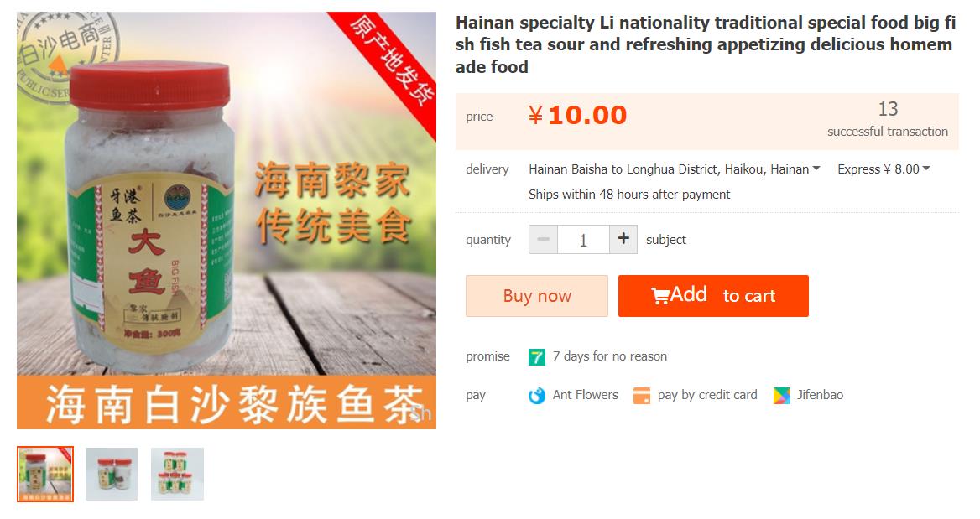
Task: Select the second product thumbnail with two jars
Action: click(x=112, y=474)
